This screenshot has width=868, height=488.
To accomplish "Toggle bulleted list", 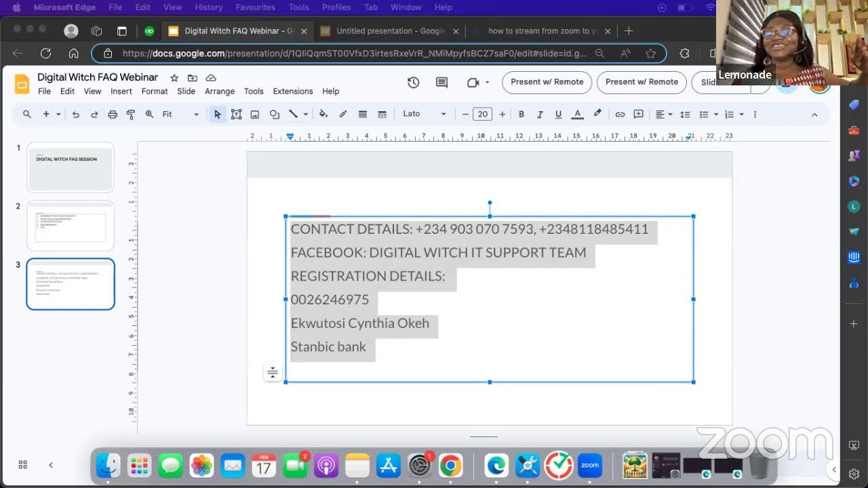I will point(704,115).
